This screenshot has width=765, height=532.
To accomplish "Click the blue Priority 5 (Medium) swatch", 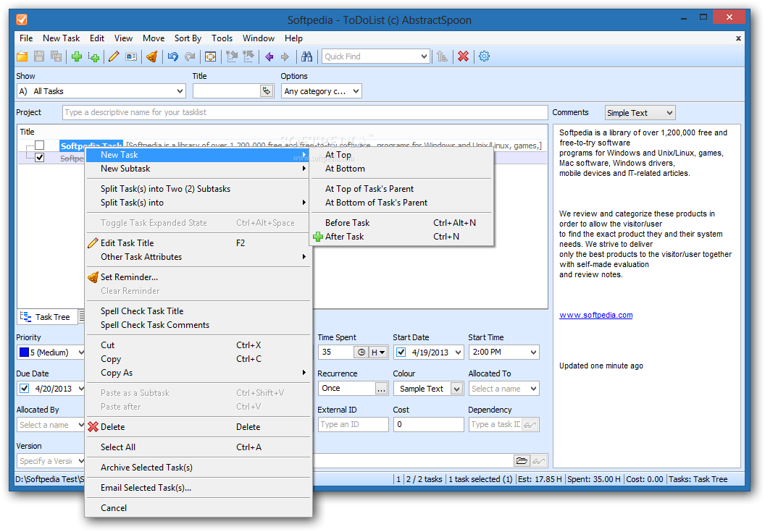I will [x=23, y=352].
